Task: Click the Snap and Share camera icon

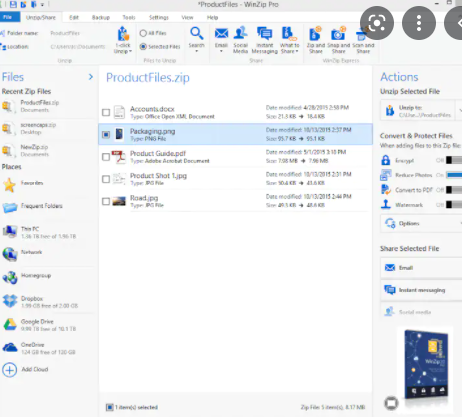Action: (x=338, y=34)
